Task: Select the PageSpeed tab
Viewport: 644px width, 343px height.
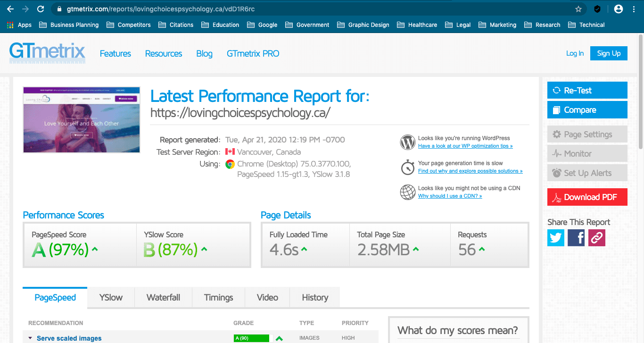Action: (55, 297)
